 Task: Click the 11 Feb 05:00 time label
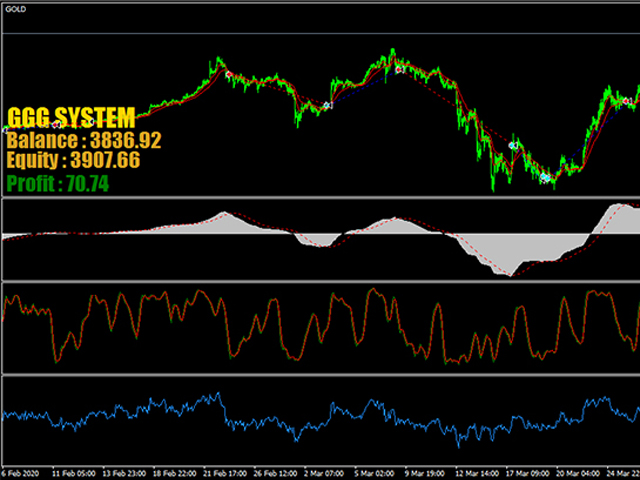click(x=74, y=473)
